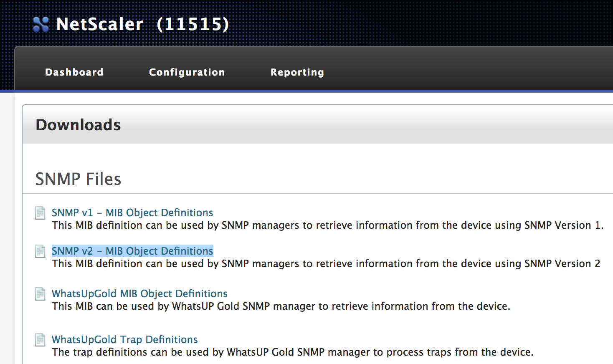Click the document icon beside SNMP v2
Screen dimensions: 613x364
40,251
